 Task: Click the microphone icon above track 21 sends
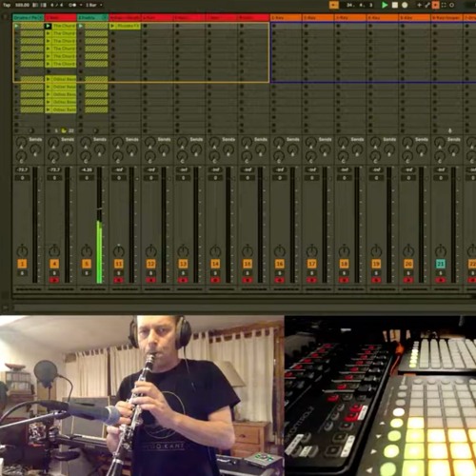(x=449, y=130)
